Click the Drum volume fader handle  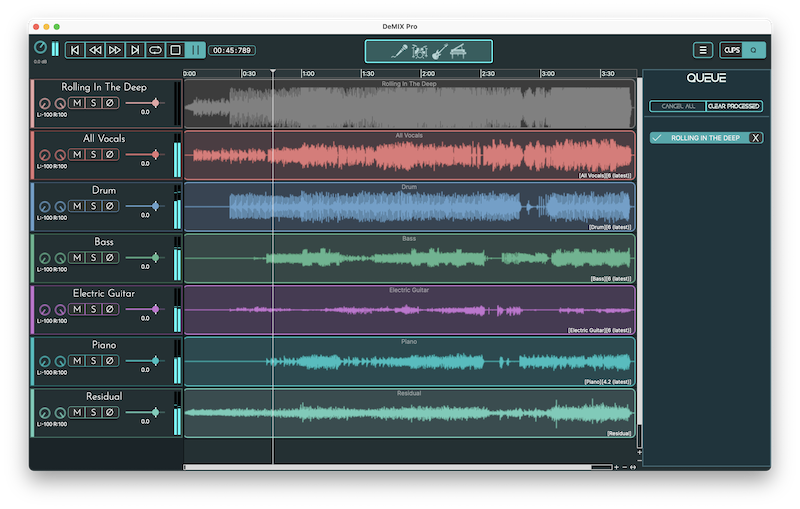click(155, 206)
